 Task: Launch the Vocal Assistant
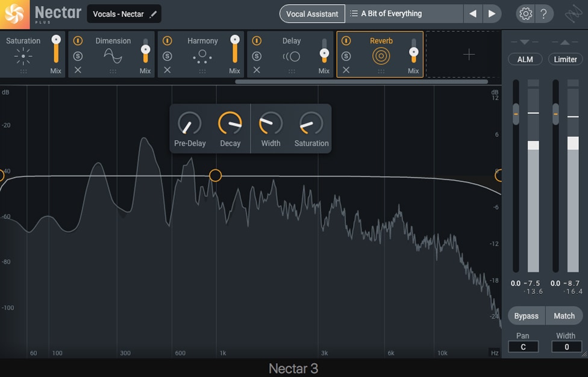pyautogui.click(x=312, y=14)
